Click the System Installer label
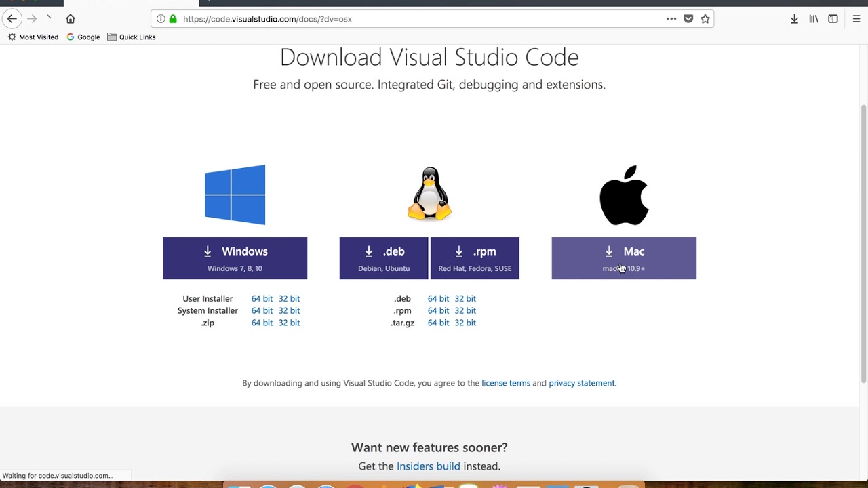 coord(208,310)
